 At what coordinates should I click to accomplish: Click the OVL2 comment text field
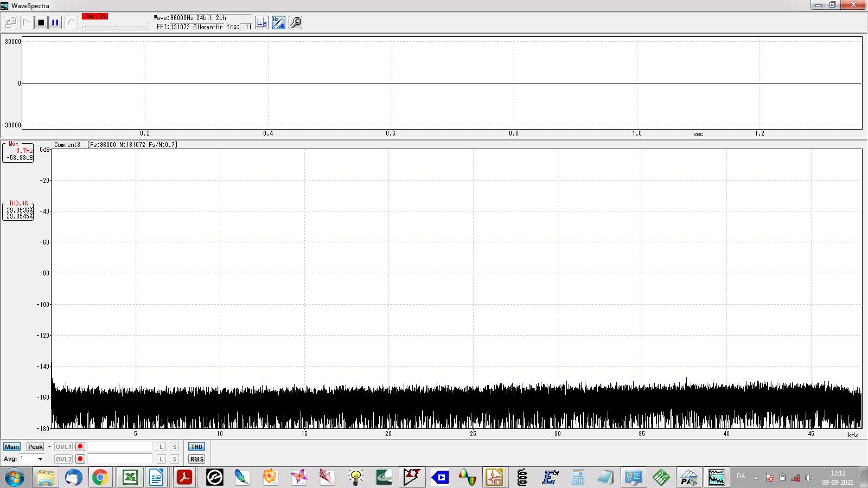pyautogui.click(x=120, y=459)
